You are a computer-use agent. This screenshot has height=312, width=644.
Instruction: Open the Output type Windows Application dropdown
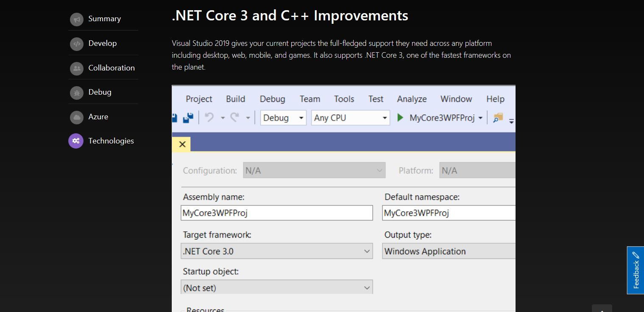coord(449,251)
